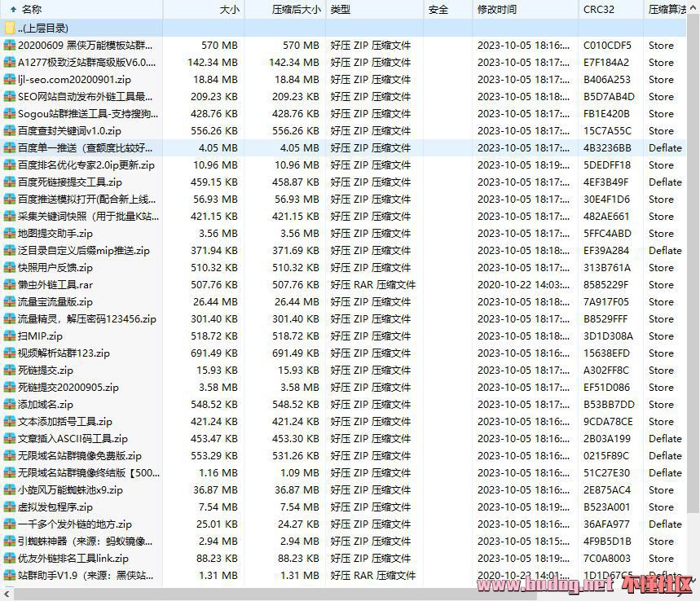Click the archive icon beside 扫MIP.zip

pyautogui.click(x=10, y=336)
